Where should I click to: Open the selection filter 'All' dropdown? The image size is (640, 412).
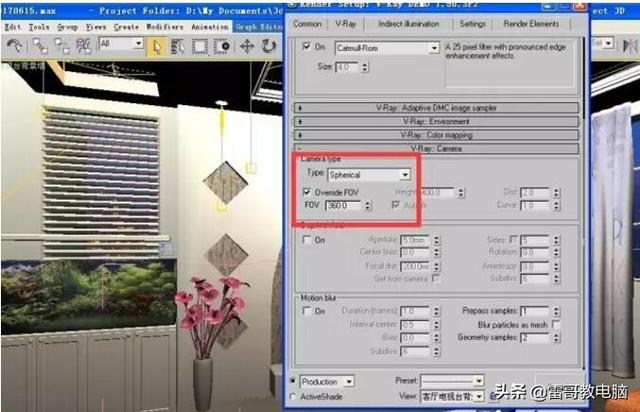pyautogui.click(x=121, y=43)
